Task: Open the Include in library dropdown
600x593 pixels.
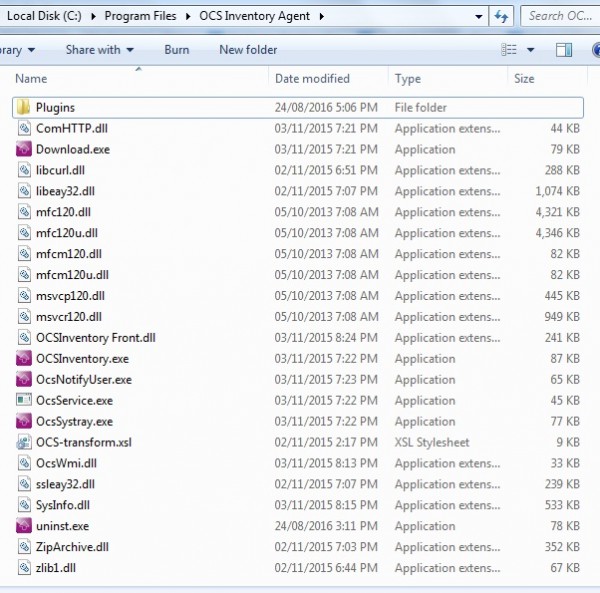Action: tap(18, 50)
